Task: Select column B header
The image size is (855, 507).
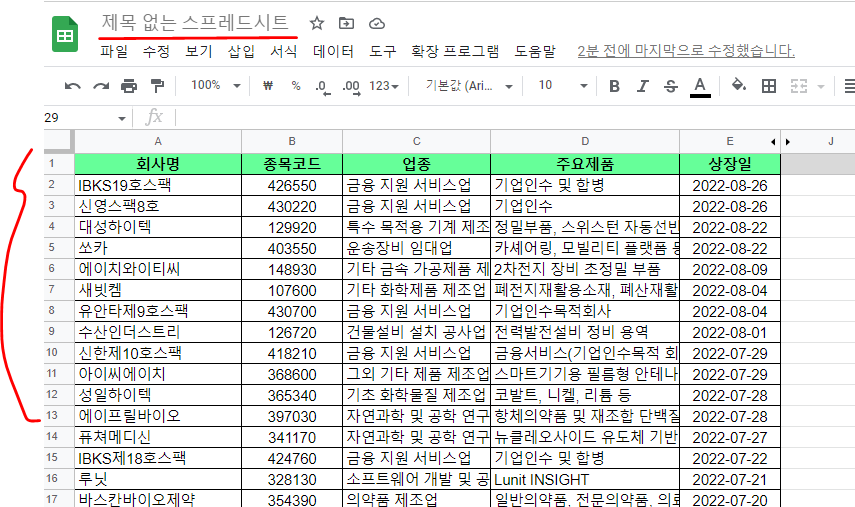Action: coord(292,141)
